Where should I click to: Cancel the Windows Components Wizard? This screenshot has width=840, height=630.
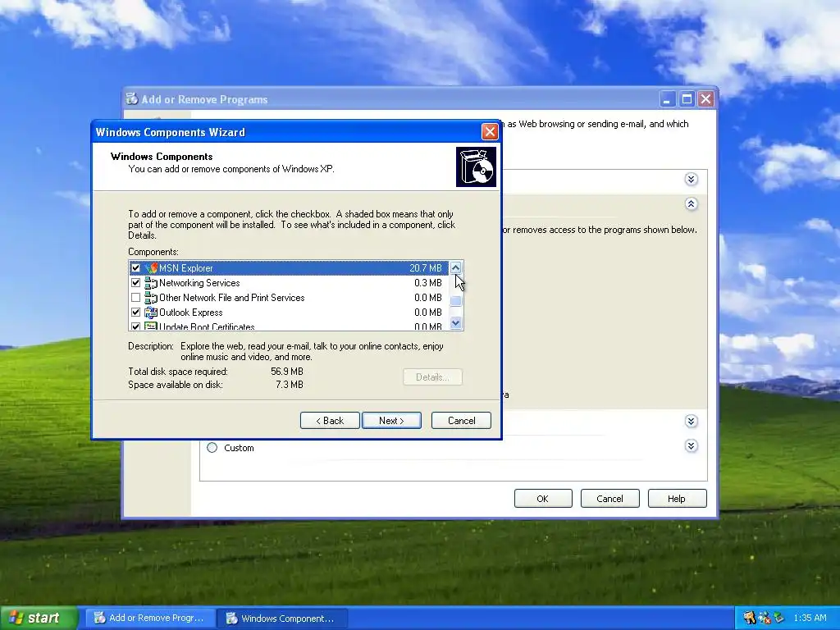(x=461, y=421)
